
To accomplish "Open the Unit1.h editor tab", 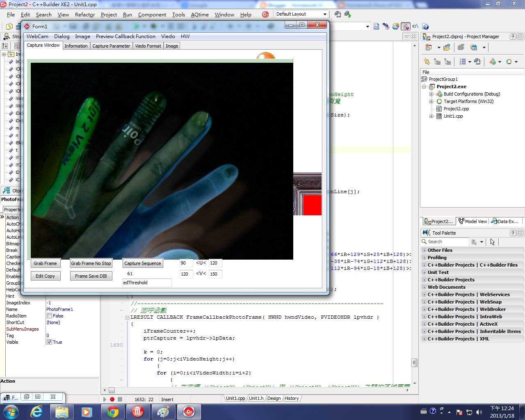I will [256, 398].
